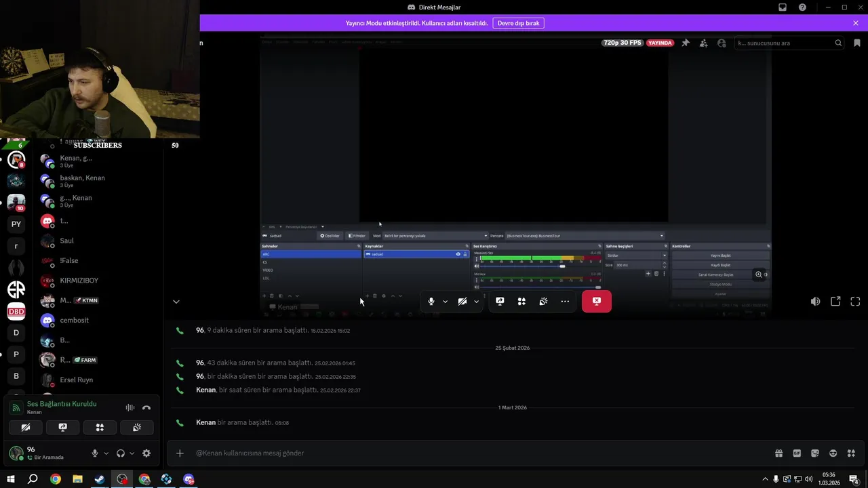Open camera options arrow in call bar
The image size is (868, 488).
(476, 302)
